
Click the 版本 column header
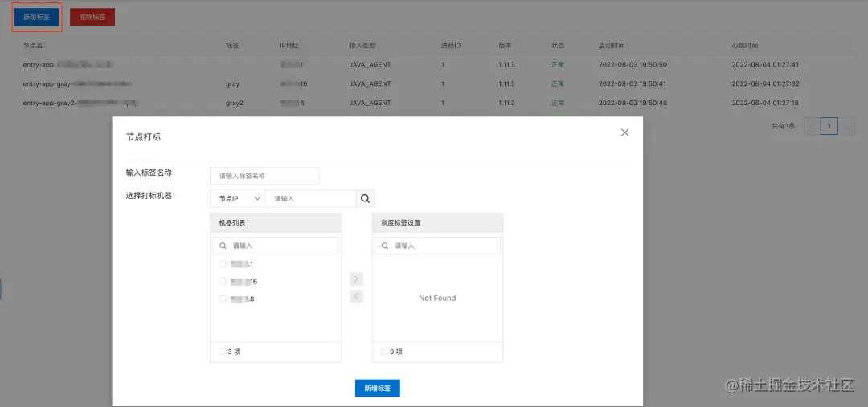[x=505, y=45]
